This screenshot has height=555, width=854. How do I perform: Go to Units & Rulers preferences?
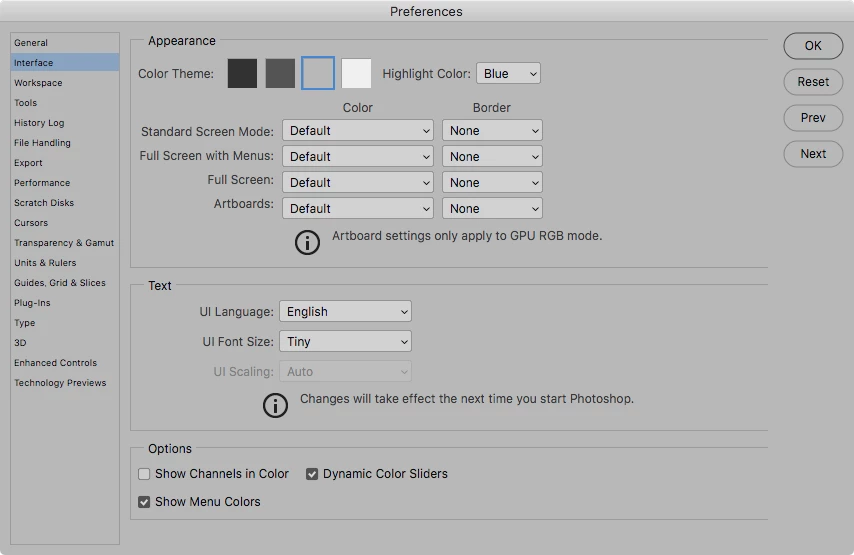(65, 263)
